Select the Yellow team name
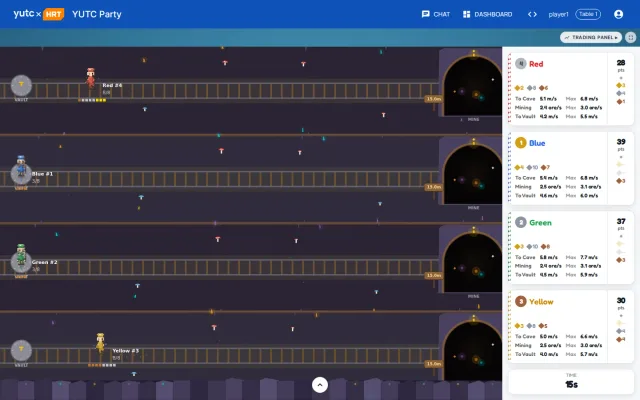The image size is (640, 400). [541, 302]
